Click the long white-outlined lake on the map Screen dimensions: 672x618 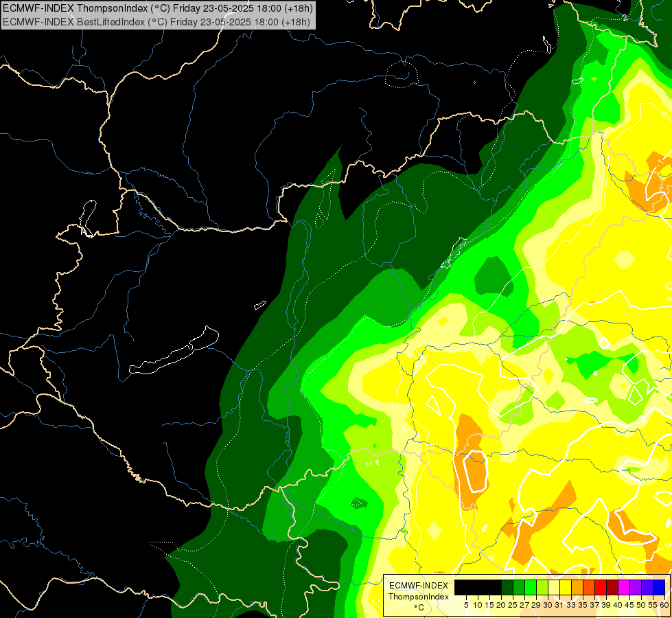click(174, 352)
